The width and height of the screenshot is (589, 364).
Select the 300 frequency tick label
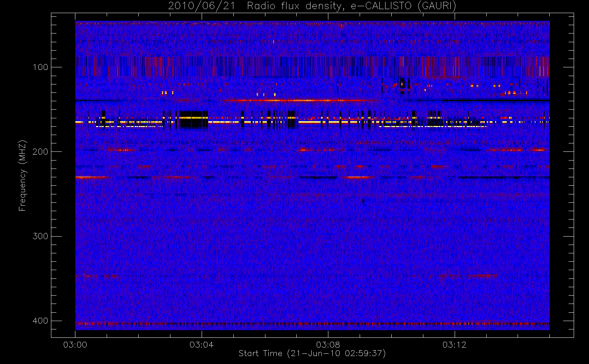(40, 236)
